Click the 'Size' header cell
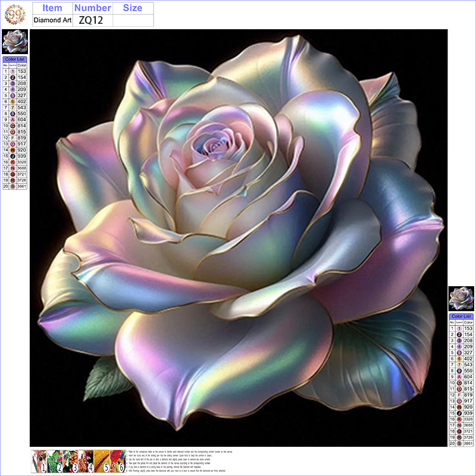The height and width of the screenshot is (476, 476). [x=133, y=8]
